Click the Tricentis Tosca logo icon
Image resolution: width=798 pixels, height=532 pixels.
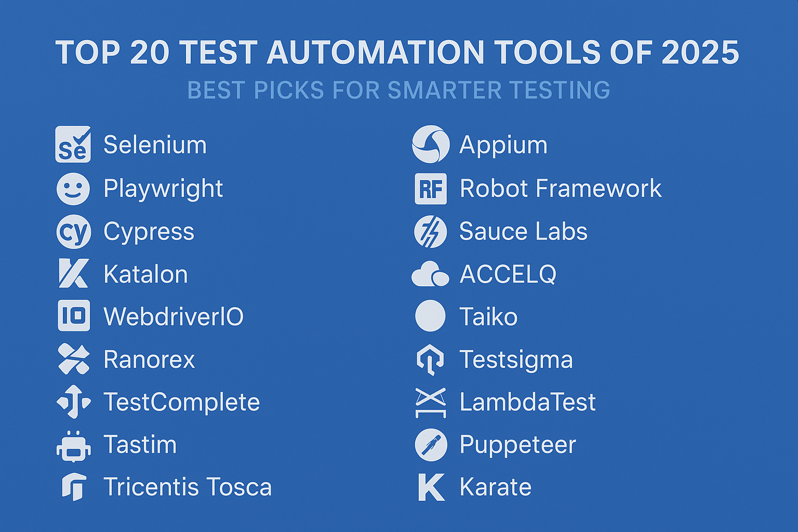(74, 487)
